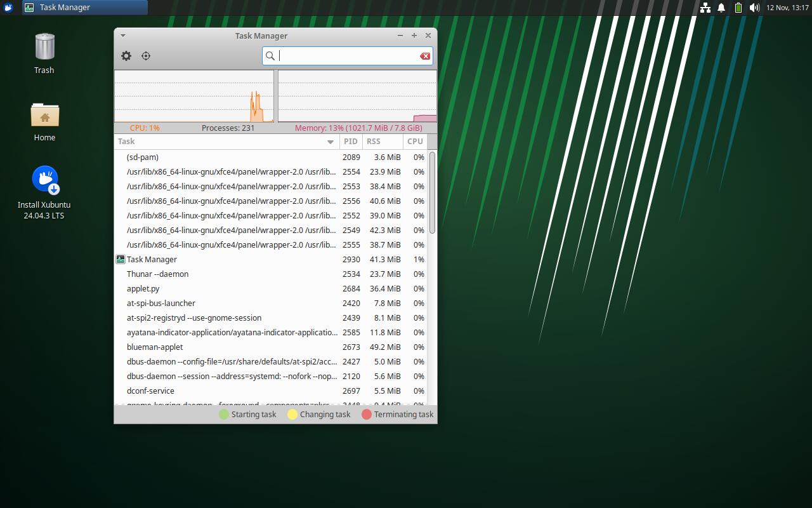Viewport: 812px width, 508px height.
Task: Click the Task Manager process row icon
Action: (121, 259)
